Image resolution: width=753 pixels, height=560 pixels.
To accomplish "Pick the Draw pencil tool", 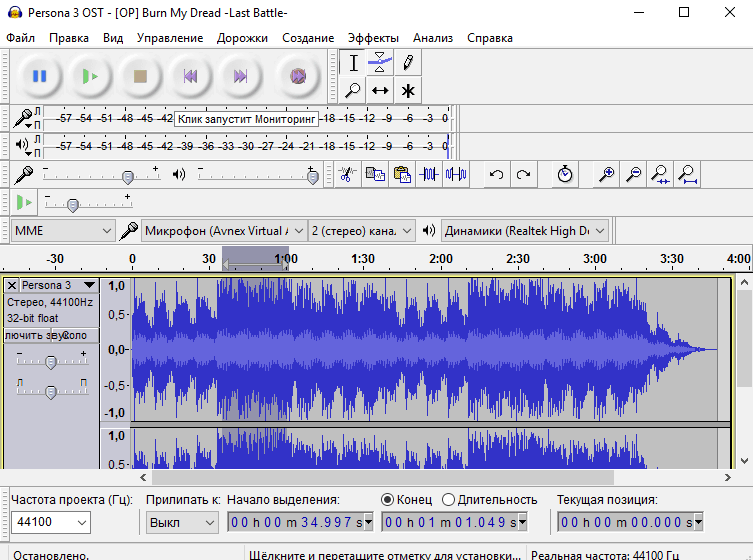I will click(x=407, y=63).
